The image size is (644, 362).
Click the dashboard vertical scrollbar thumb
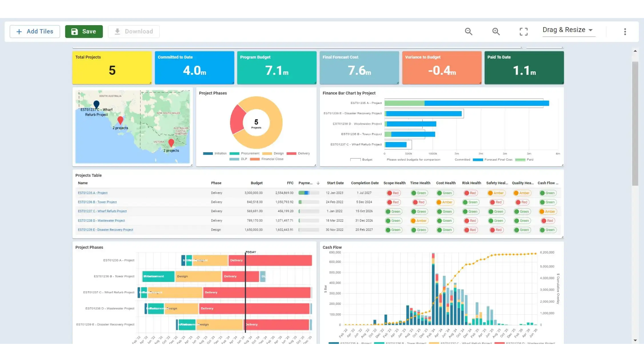click(x=635, y=123)
